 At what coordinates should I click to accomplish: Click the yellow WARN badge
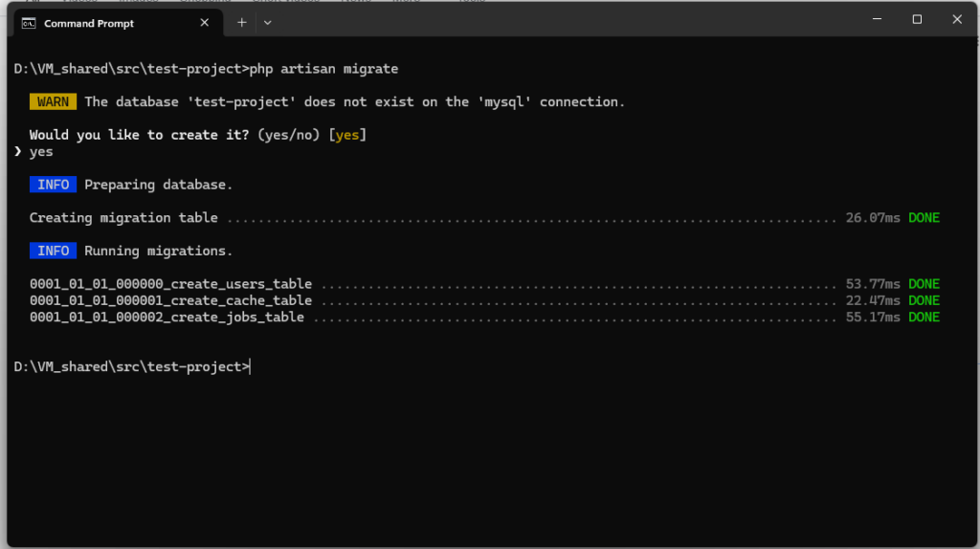click(x=53, y=101)
